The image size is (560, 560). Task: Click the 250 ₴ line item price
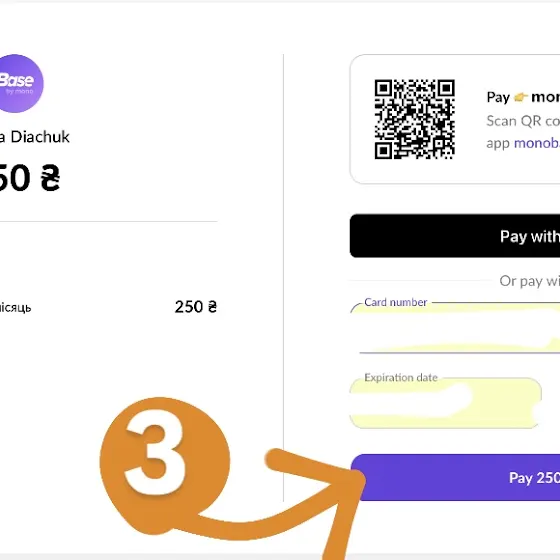(196, 307)
